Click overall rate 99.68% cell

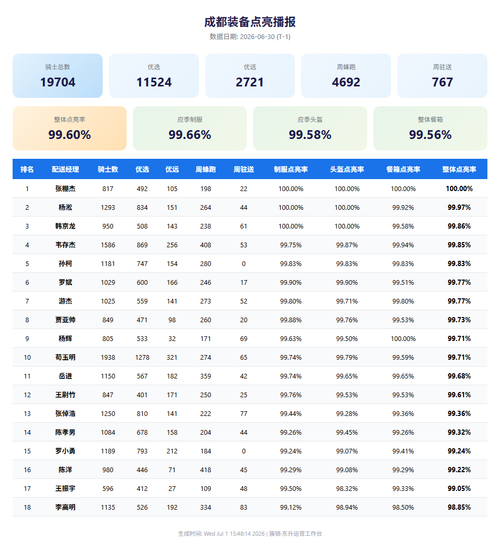pyautogui.click(x=459, y=376)
